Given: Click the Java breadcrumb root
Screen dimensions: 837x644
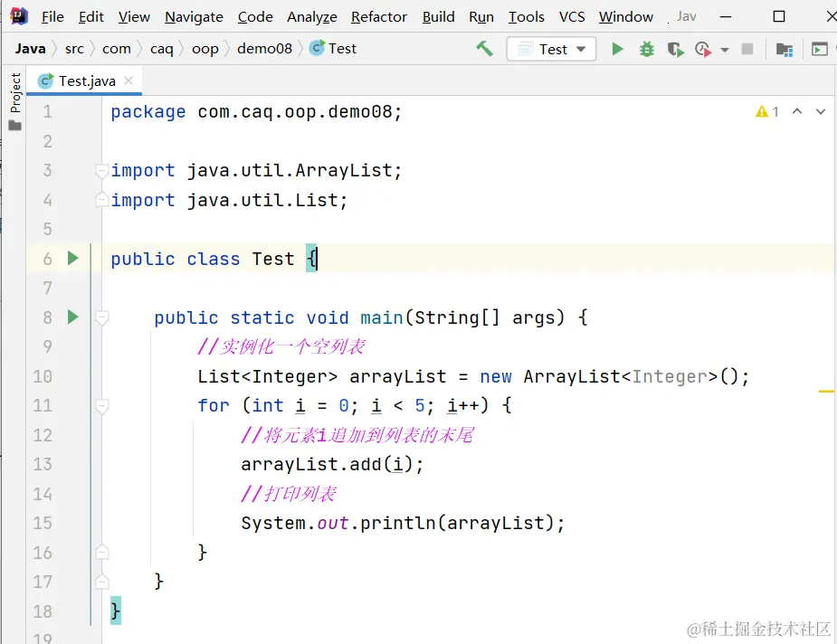Looking at the screenshot, I should [x=31, y=49].
